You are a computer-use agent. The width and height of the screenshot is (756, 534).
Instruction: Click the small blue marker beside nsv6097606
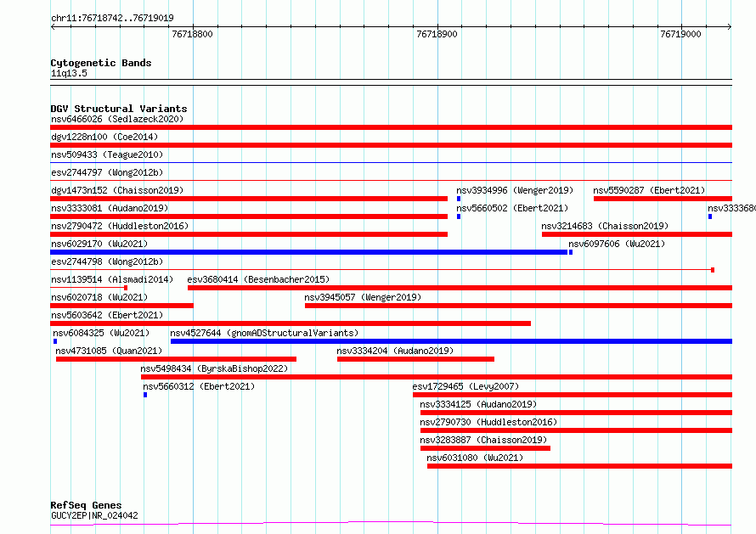pyautogui.click(x=571, y=252)
